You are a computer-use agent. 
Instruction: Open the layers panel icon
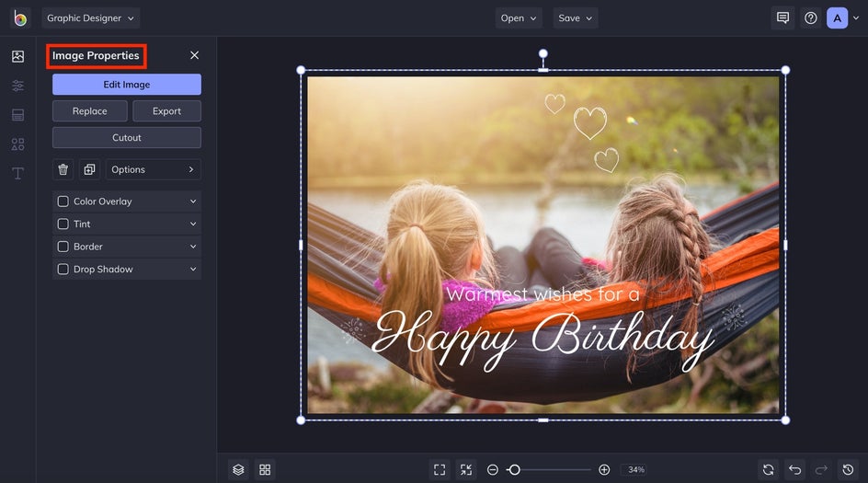(x=238, y=470)
